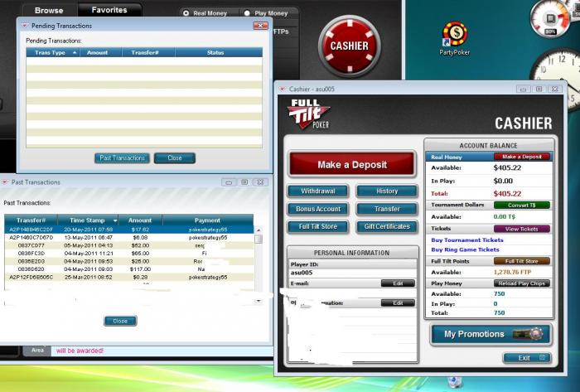This screenshot has width=580, height=392.
Task: Follow the Buy Tournament Tickets link
Action: [467, 240]
